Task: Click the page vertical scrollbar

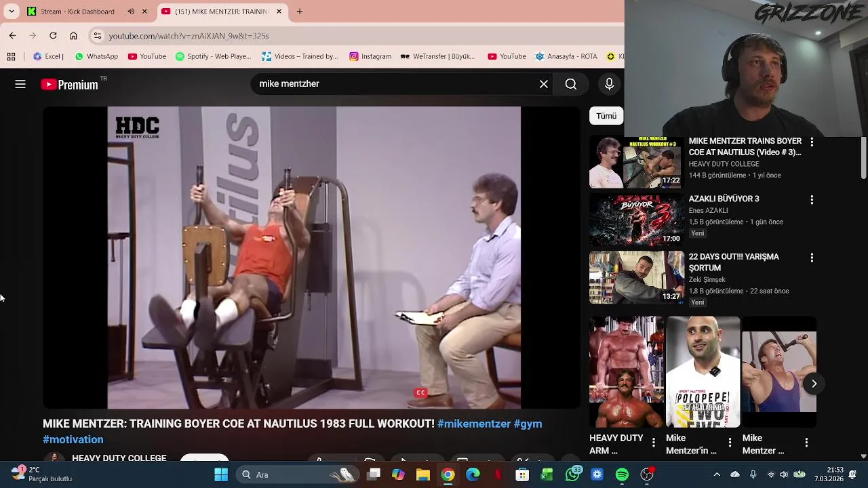Action: (x=863, y=158)
